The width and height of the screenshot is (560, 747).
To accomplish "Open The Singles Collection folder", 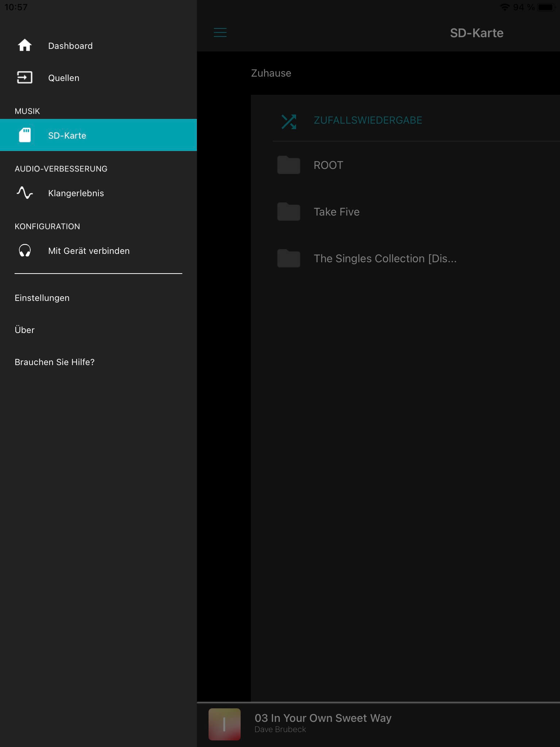I will 385,259.
